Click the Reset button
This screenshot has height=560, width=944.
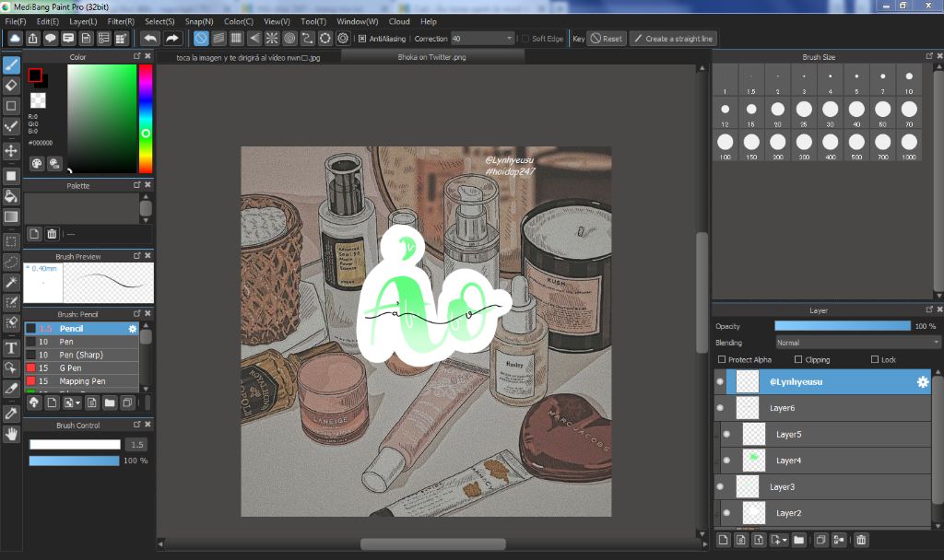(607, 39)
